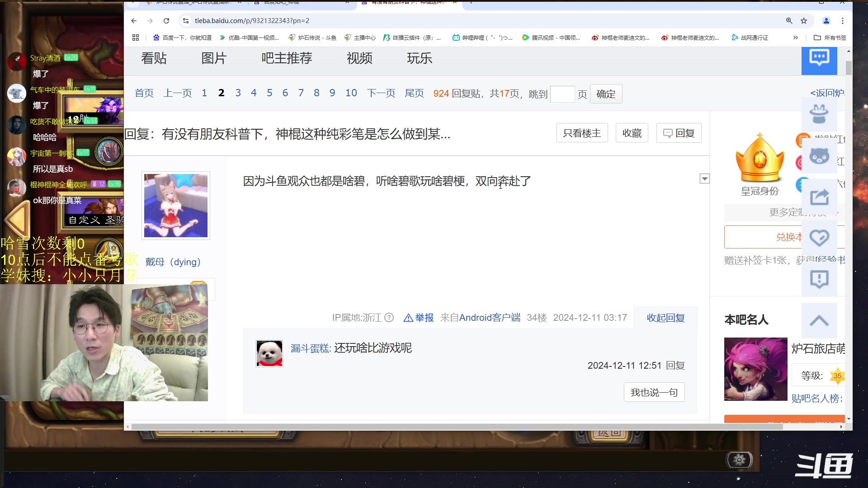The image size is (868, 488).
Task: Open 优酷 bookmark
Action: [249, 38]
